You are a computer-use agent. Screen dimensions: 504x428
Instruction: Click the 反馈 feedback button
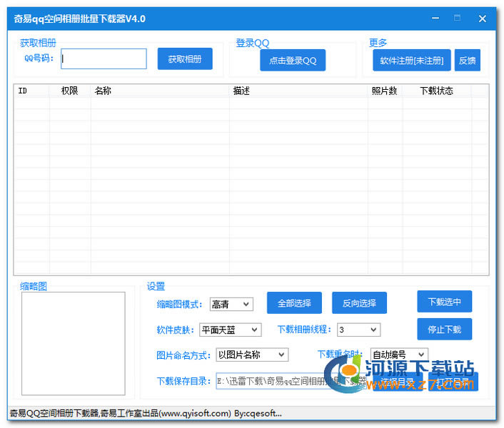click(468, 60)
